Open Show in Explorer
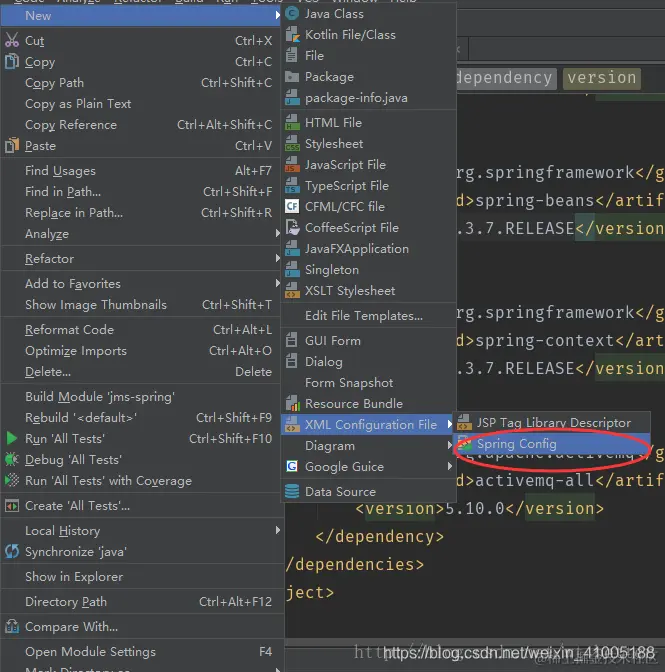Viewport: 665px width, 672px height. (141, 576)
